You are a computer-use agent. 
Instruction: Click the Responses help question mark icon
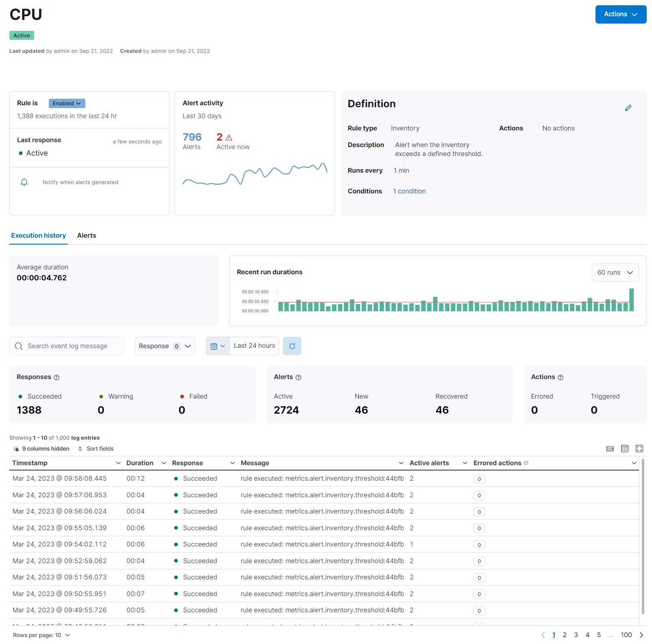pos(57,377)
